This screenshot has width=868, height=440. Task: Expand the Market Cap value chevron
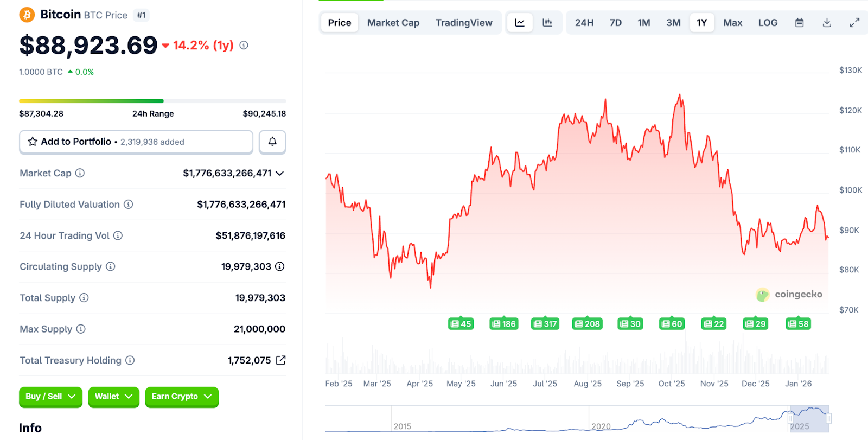click(280, 174)
